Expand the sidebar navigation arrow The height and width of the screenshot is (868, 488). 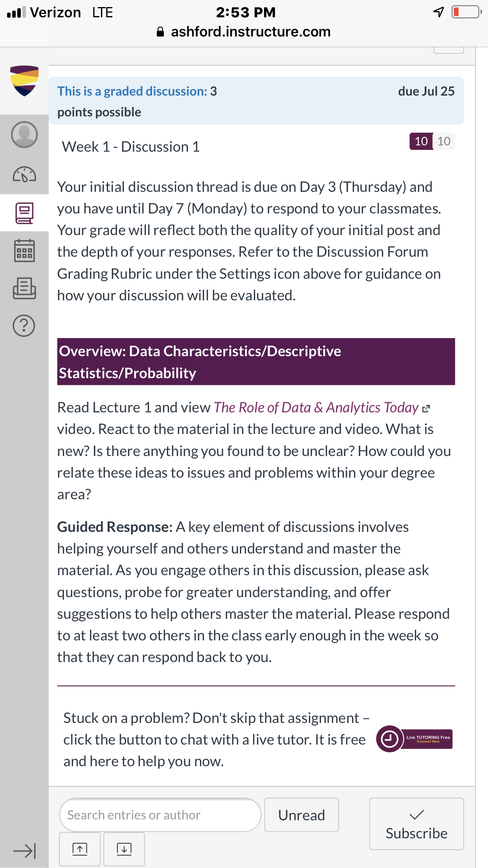coord(24,851)
